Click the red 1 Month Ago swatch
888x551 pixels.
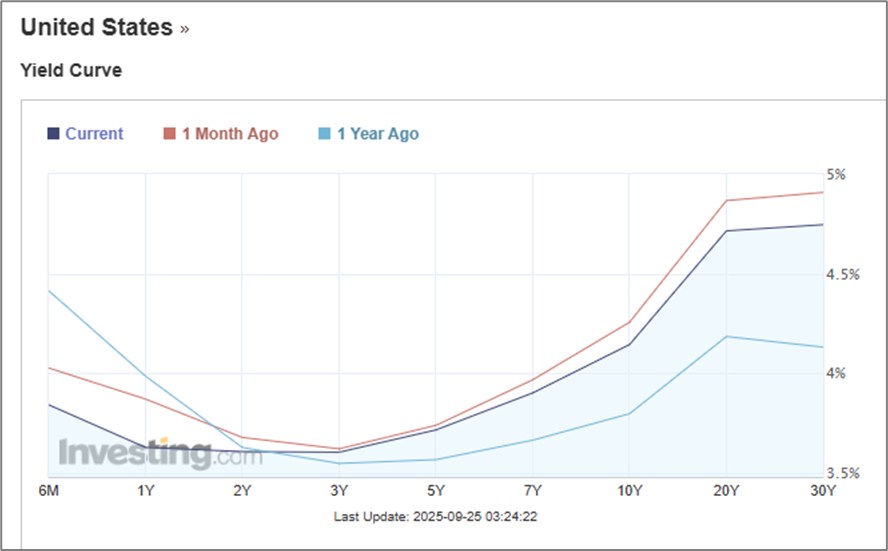point(169,134)
